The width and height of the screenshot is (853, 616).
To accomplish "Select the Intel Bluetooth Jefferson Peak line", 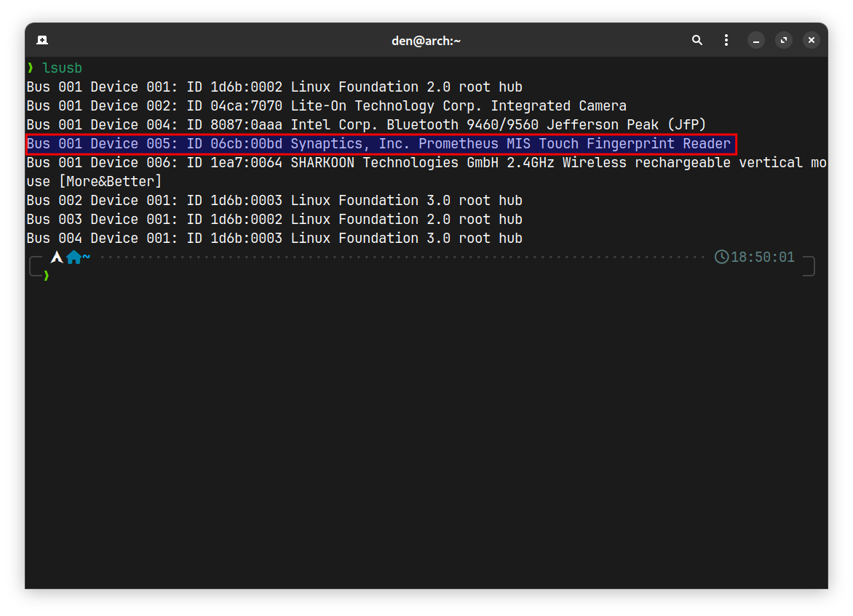I will 366,125.
